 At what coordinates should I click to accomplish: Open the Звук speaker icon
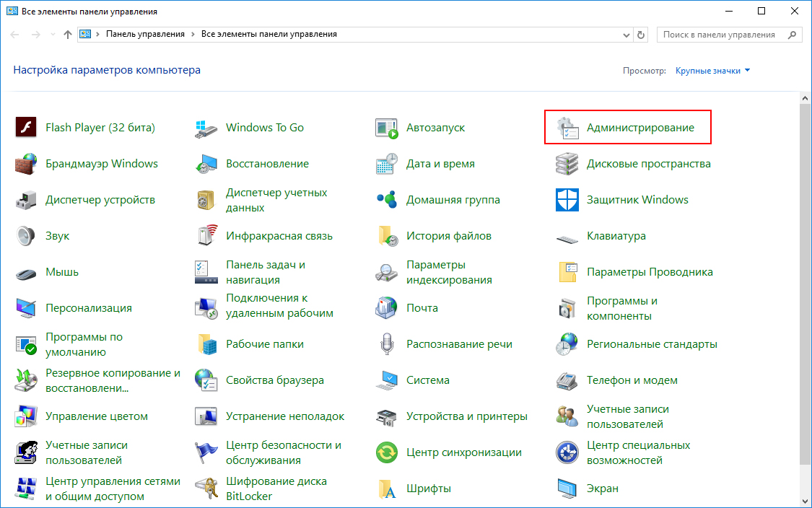[x=26, y=236]
